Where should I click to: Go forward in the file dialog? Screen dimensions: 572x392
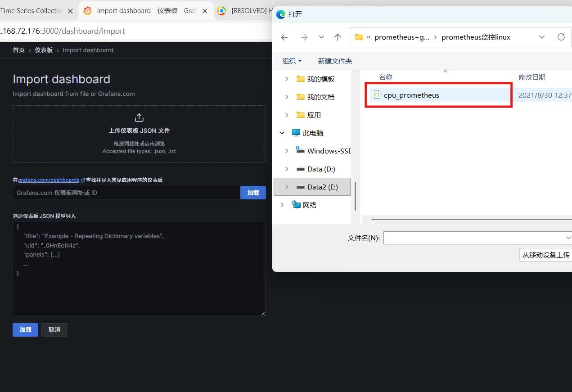pyautogui.click(x=304, y=37)
